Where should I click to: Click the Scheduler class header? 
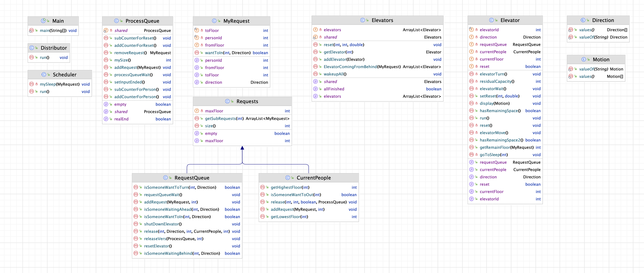click(60, 75)
